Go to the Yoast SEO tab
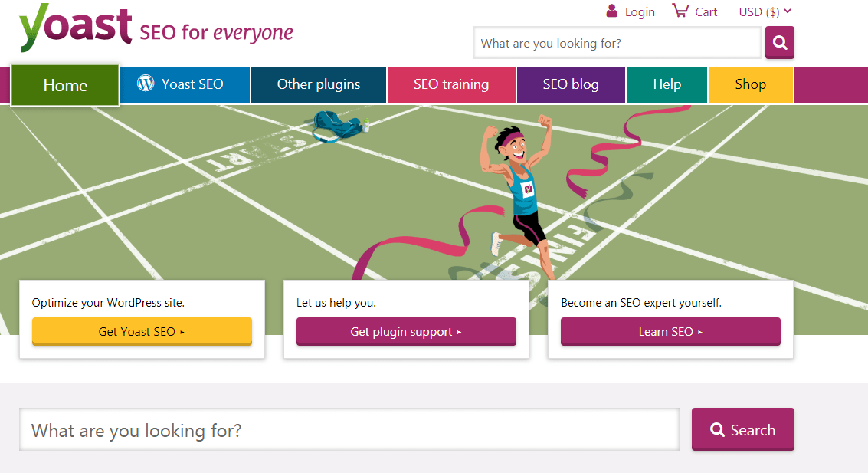This screenshot has height=473, width=868. click(185, 85)
